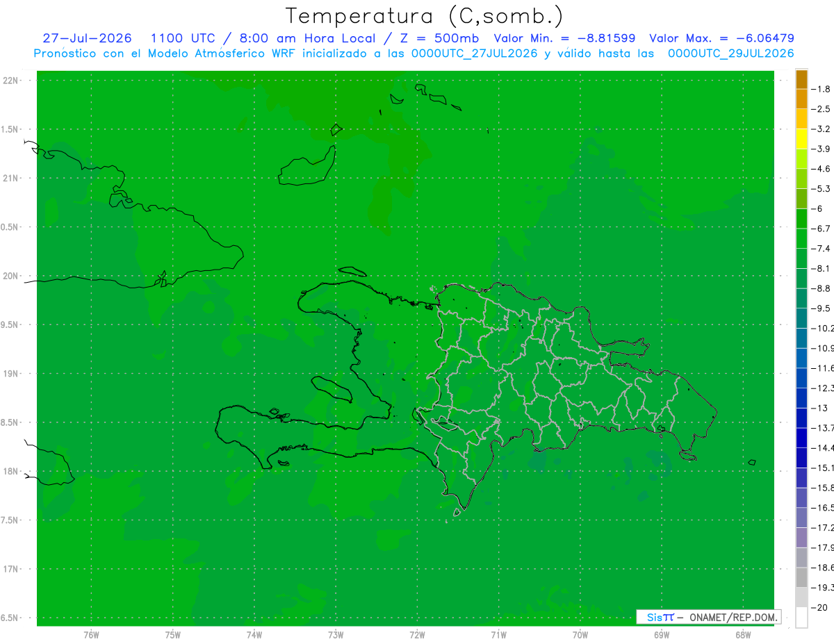This screenshot has height=644, width=834.
Task: Click the '71W' longitude label
Action: (x=498, y=634)
